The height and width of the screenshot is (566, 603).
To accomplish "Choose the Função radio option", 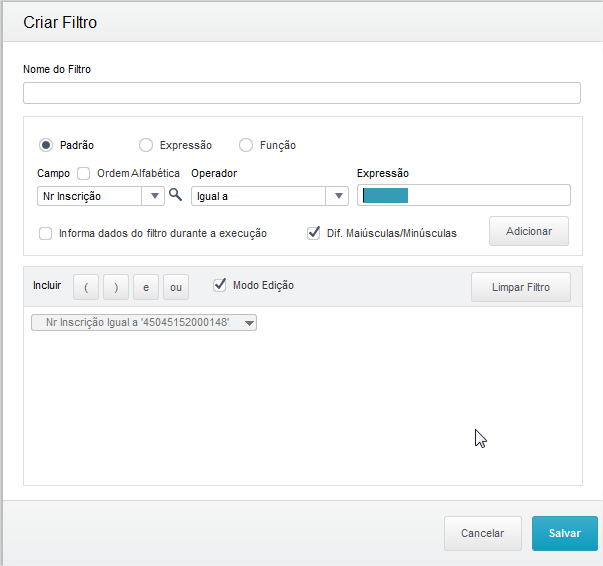I will tap(246, 145).
